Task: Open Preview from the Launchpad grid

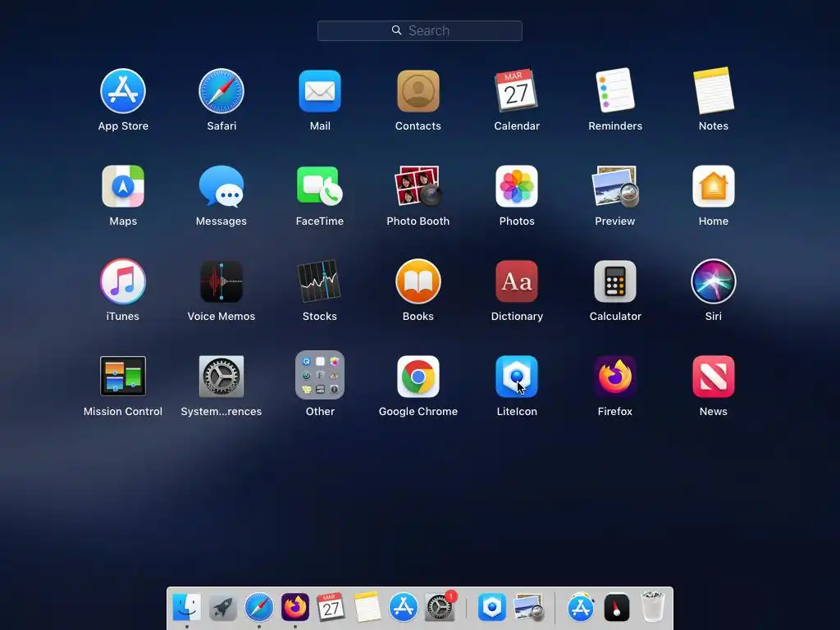Action: click(x=615, y=186)
